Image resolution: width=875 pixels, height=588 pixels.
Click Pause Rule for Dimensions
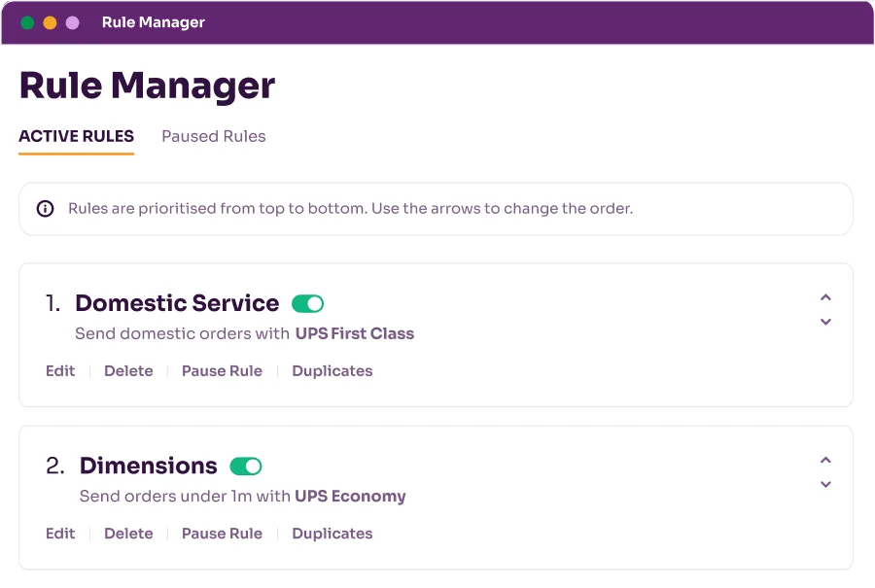222,534
